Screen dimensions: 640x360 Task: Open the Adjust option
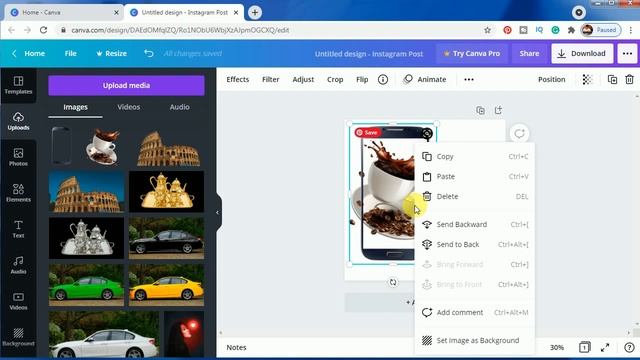pos(303,80)
